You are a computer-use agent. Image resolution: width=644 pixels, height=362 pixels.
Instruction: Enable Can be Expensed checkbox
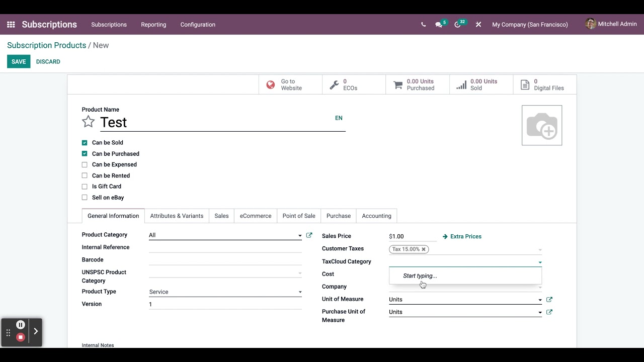[85, 164]
